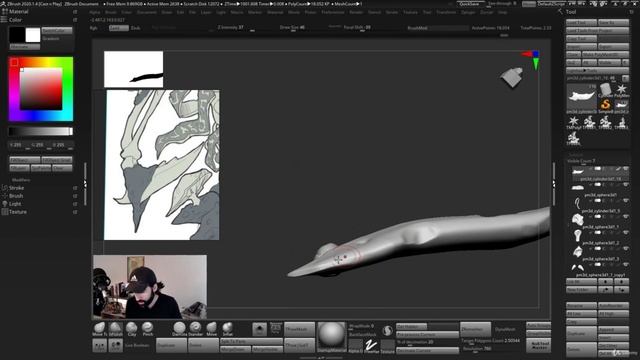Open the Material menu in menu bar

(x=275, y=12)
